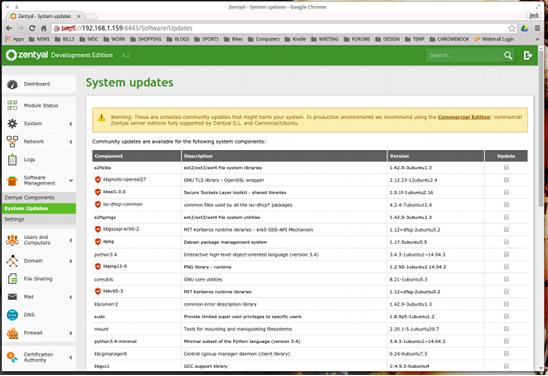Click the File Sharing icon
This screenshot has width=548, height=376.
pos(12,279)
